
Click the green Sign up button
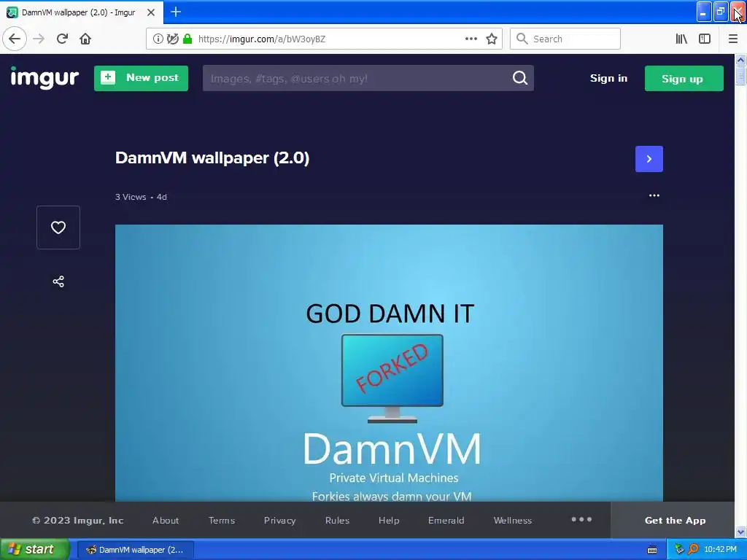click(684, 78)
